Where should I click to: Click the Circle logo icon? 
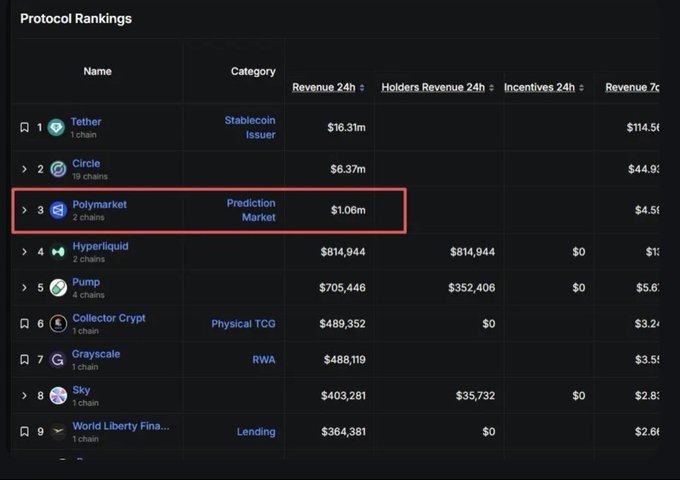point(58,169)
